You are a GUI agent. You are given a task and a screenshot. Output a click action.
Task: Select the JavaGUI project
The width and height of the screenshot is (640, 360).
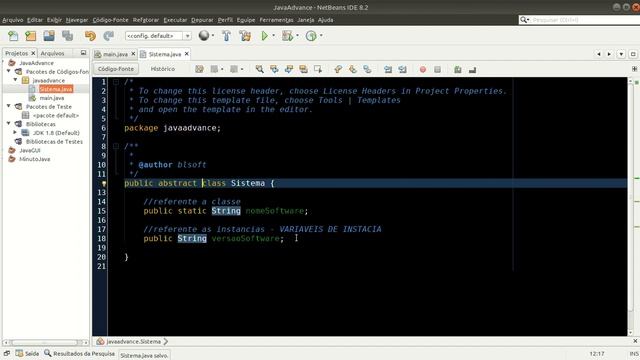point(30,150)
